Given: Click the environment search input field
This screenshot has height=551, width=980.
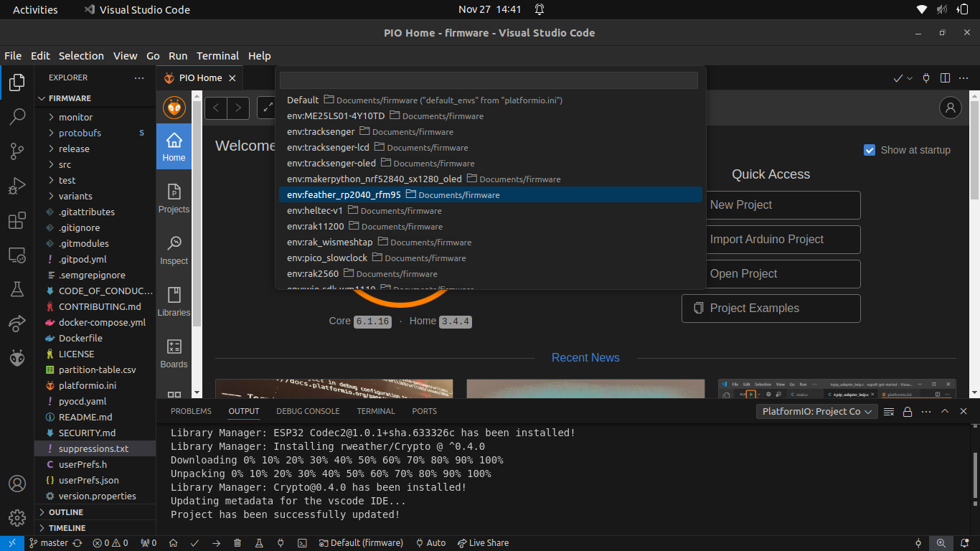Looking at the screenshot, I should pyautogui.click(x=489, y=80).
